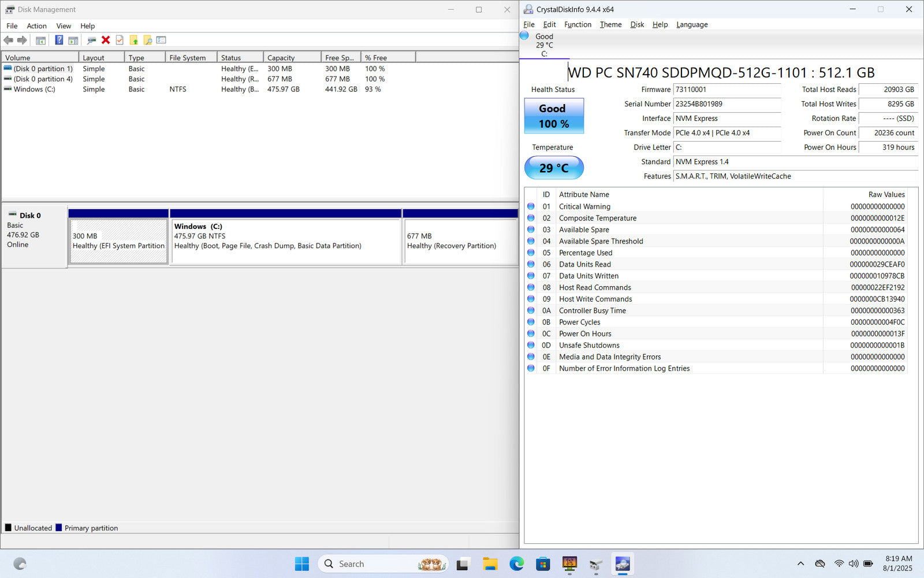This screenshot has height=578, width=924.
Task: Open the Language menu in CrystalDiskInfo
Action: click(692, 24)
